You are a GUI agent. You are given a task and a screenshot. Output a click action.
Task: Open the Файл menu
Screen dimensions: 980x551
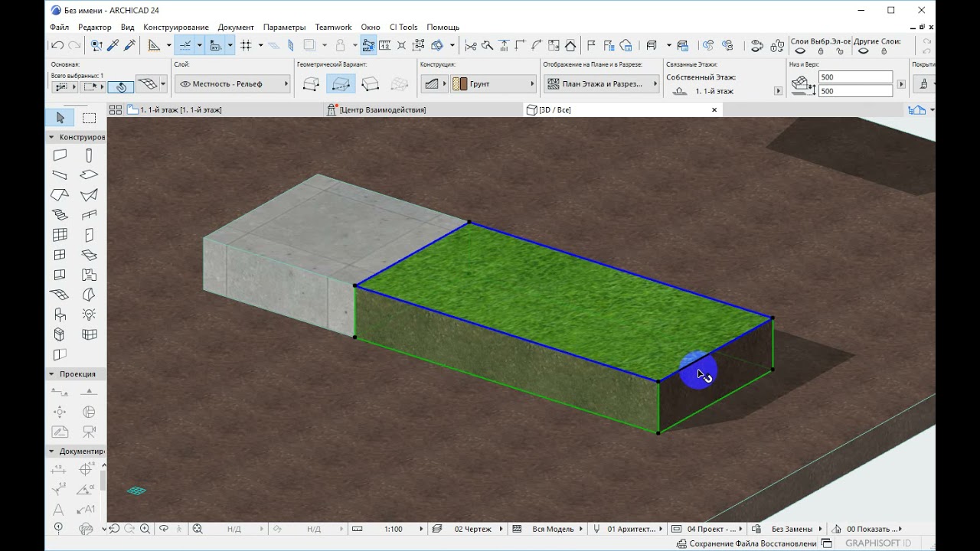click(60, 27)
